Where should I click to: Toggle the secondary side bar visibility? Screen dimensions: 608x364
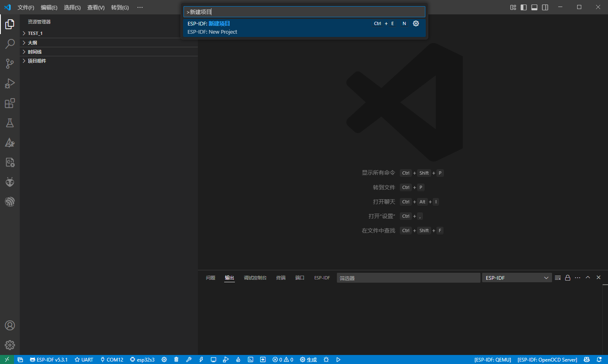(545, 7)
